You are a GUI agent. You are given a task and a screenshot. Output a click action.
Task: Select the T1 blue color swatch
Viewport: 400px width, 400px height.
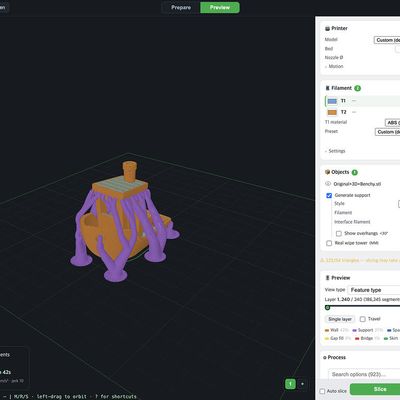pos(332,101)
